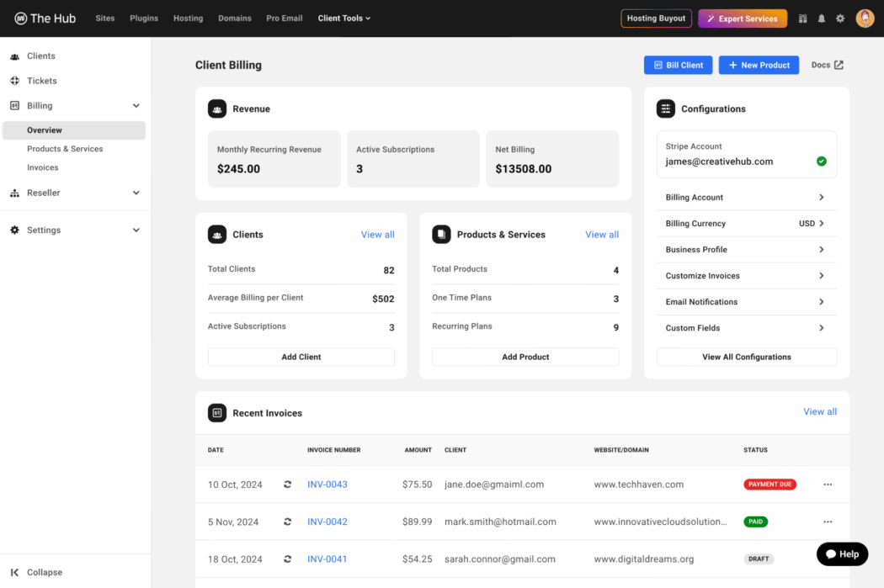Click the settings gear in the top bar

coord(840,18)
